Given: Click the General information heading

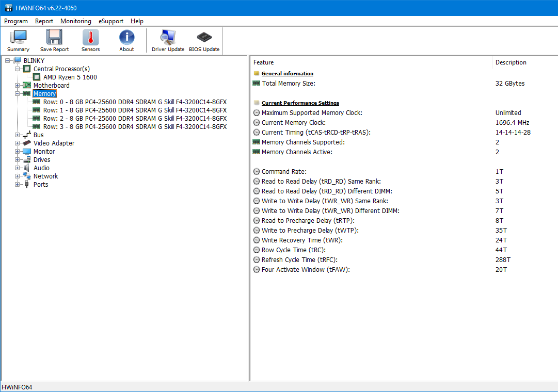Looking at the screenshot, I should 287,74.
